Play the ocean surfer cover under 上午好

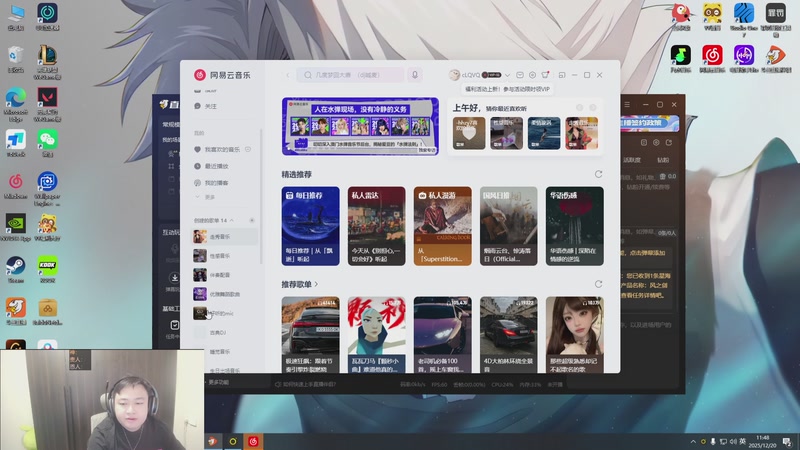(x=544, y=133)
